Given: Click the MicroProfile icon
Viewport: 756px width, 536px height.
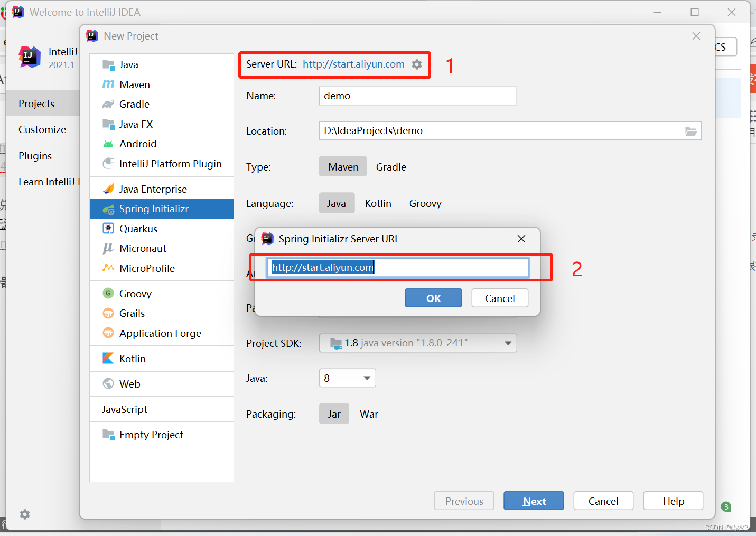Looking at the screenshot, I should [108, 268].
